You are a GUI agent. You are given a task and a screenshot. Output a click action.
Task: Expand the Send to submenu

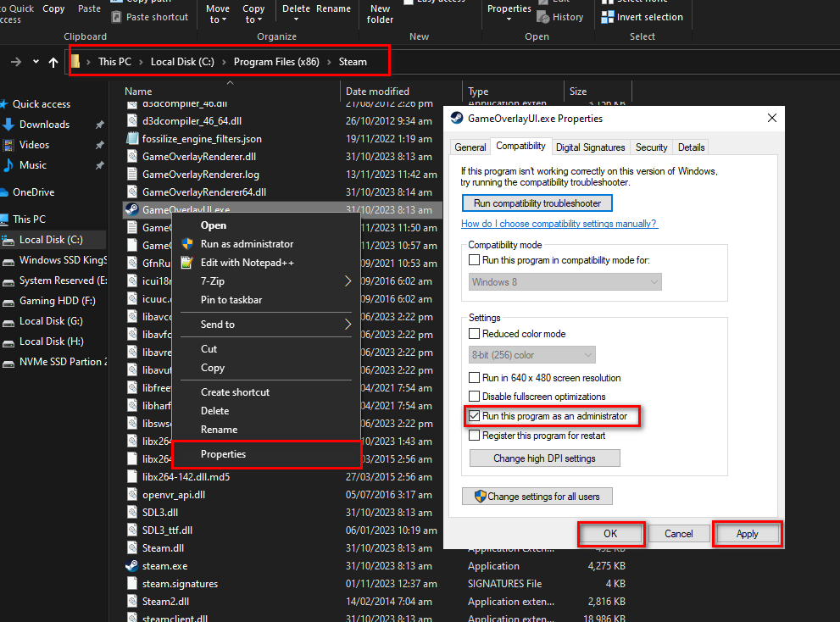coord(348,325)
